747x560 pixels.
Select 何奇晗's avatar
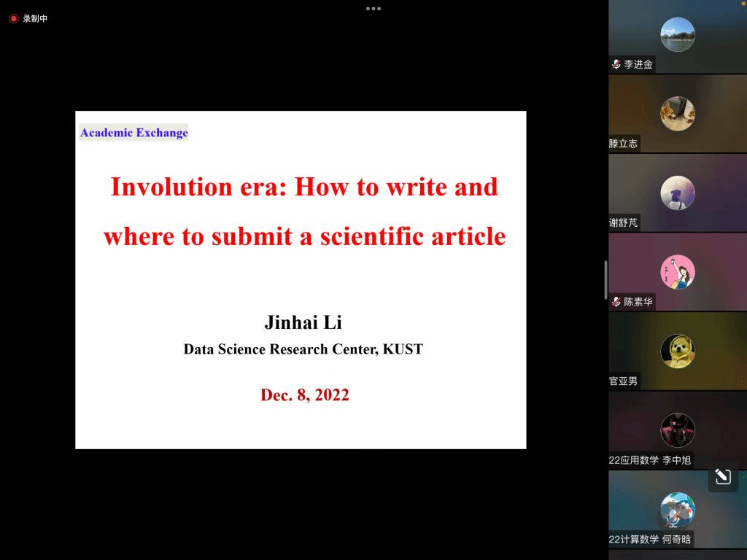[x=677, y=510]
